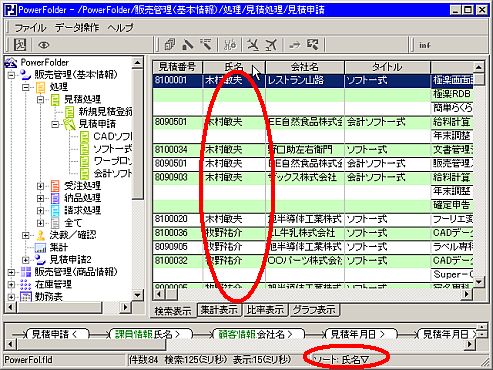The image size is (493, 370).
Task: Open the データ操作 menu
Action: click(77, 28)
